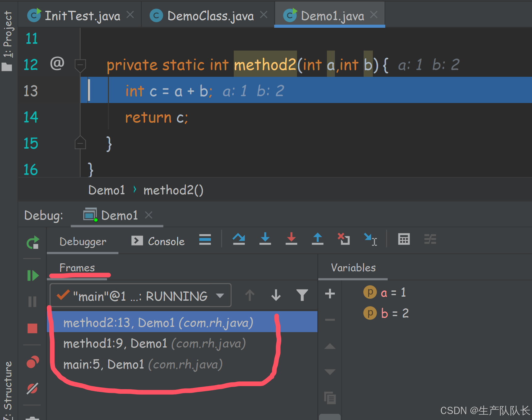Place the cursor on 'return c;'
The image size is (532, 420).
pos(157,117)
